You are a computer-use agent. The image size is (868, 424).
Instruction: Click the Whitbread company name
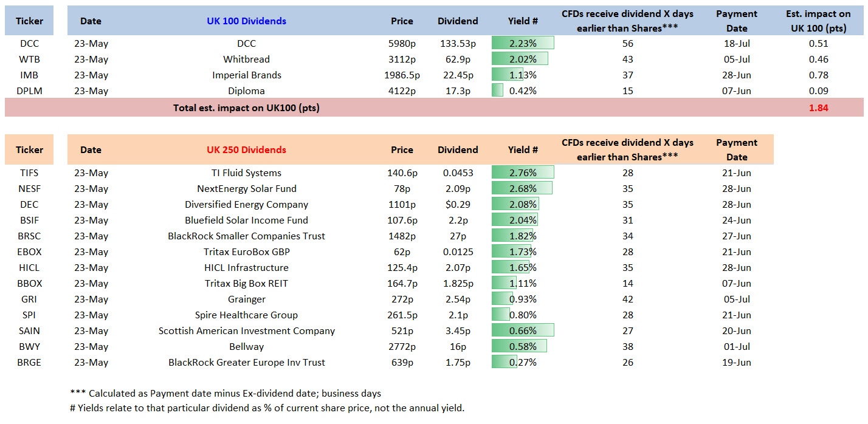246,60
